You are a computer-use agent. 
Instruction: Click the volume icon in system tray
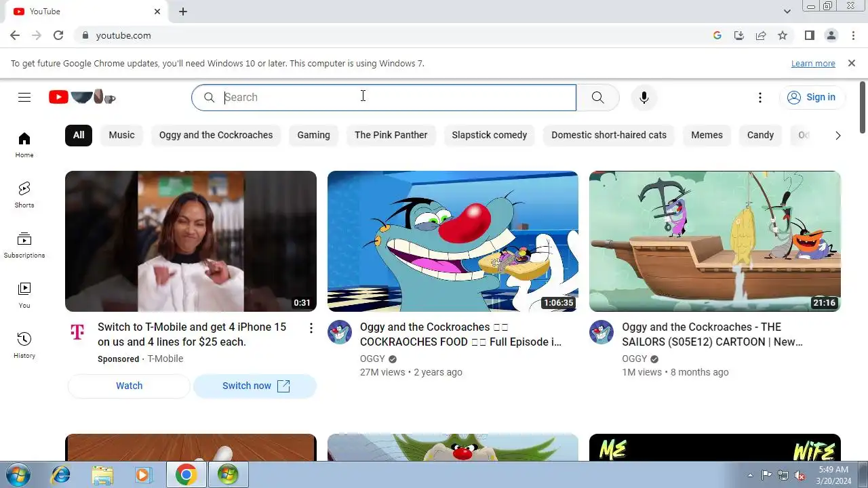click(x=800, y=475)
